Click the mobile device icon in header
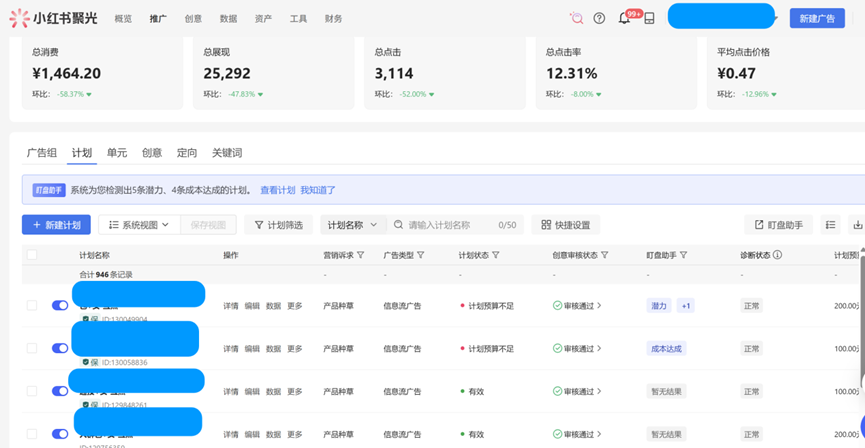Image resolution: width=865 pixels, height=448 pixels. [649, 18]
